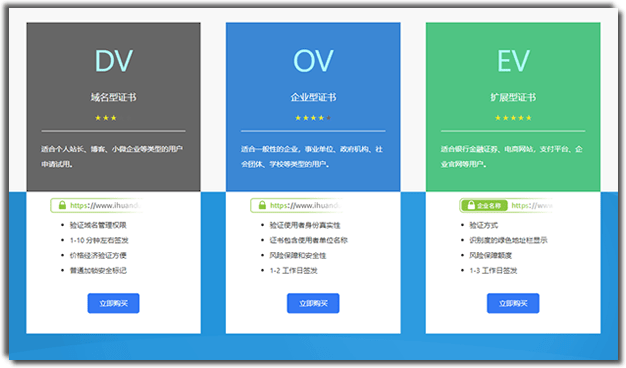Screen dimensions: 626x368
Task: Click the 域名型证书 title
Action: [x=113, y=97]
